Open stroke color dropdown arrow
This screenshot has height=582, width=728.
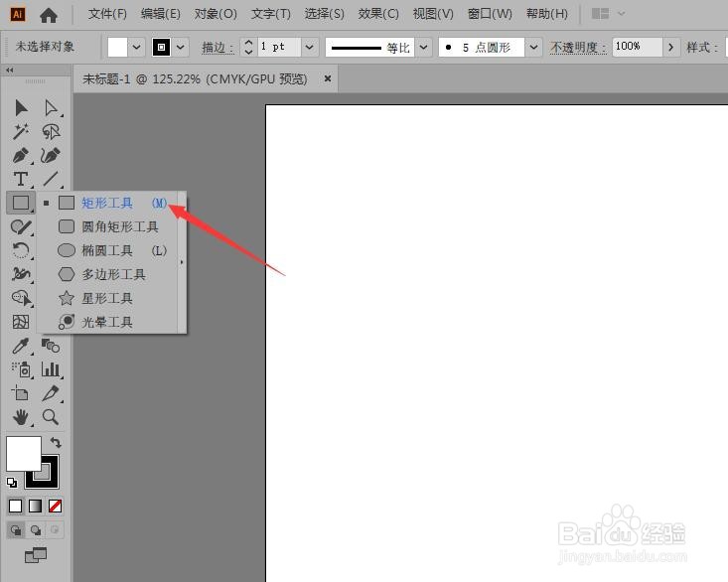pyautogui.click(x=181, y=47)
